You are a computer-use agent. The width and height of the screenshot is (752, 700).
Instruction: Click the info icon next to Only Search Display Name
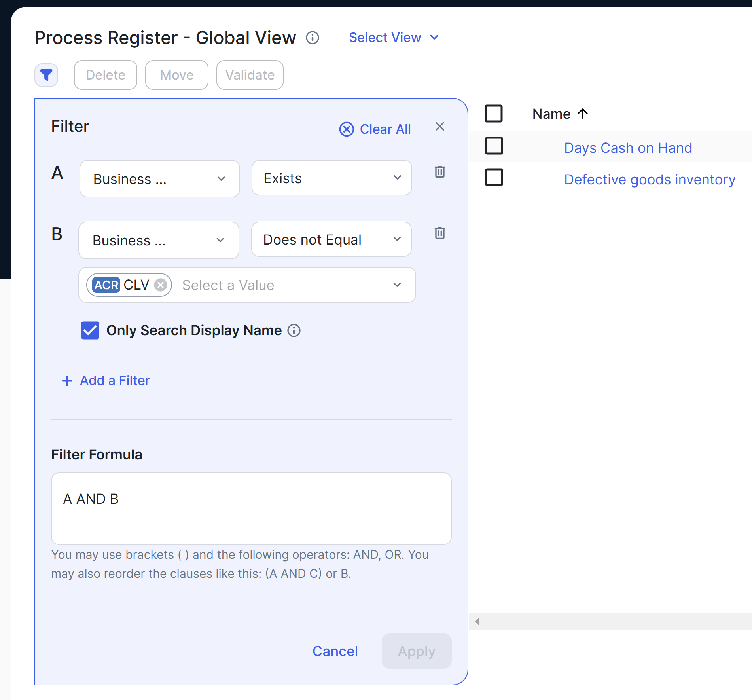[x=294, y=330]
